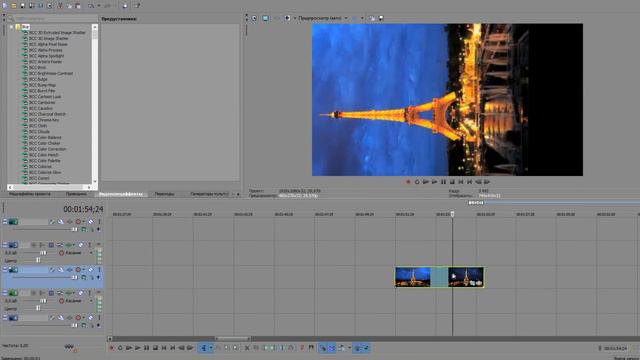Solo the first video track
This screenshot has height=360, width=640.
click(99, 222)
